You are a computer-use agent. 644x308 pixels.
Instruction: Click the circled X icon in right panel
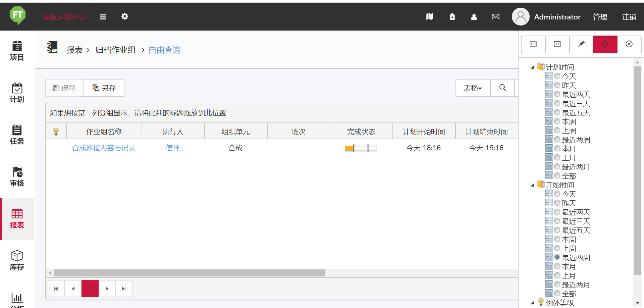(629, 44)
